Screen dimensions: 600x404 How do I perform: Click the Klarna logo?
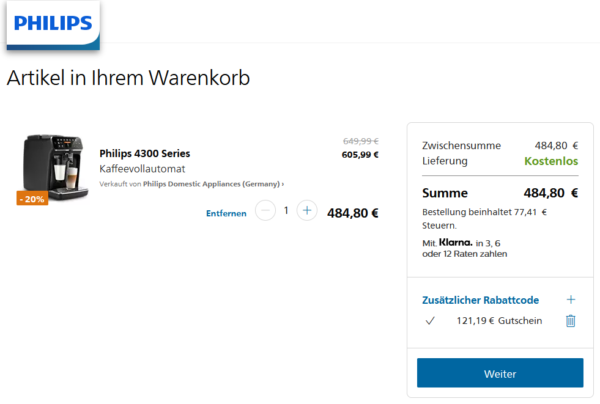pyautogui.click(x=455, y=242)
